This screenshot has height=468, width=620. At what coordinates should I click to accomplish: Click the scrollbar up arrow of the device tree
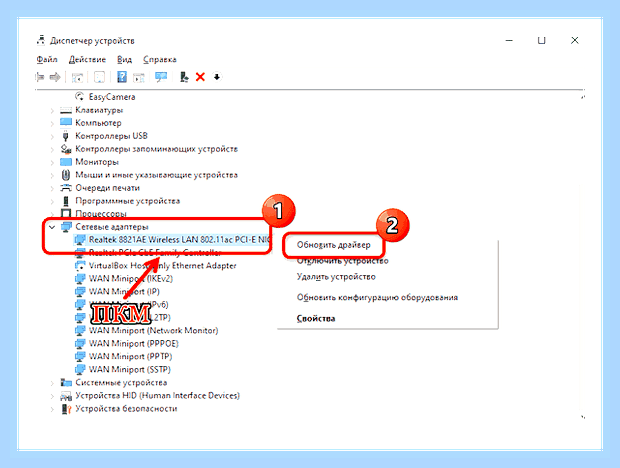(x=583, y=96)
